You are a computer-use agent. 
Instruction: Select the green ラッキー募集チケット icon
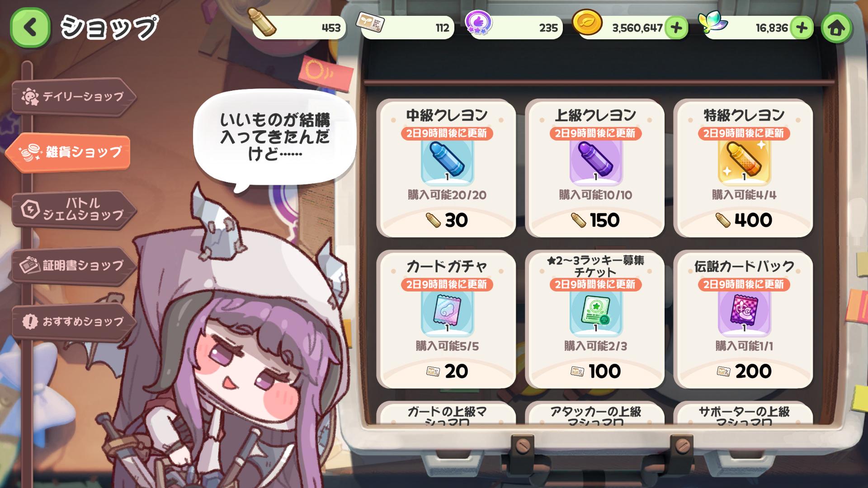click(x=595, y=313)
